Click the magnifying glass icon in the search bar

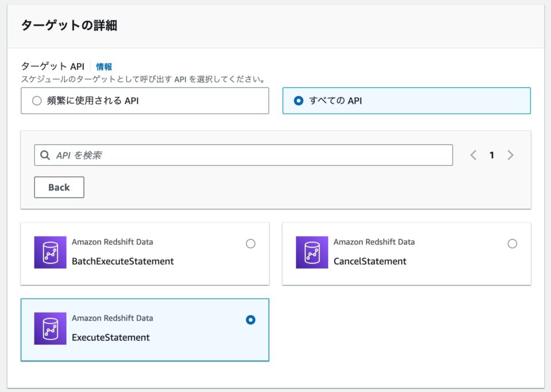click(45, 154)
